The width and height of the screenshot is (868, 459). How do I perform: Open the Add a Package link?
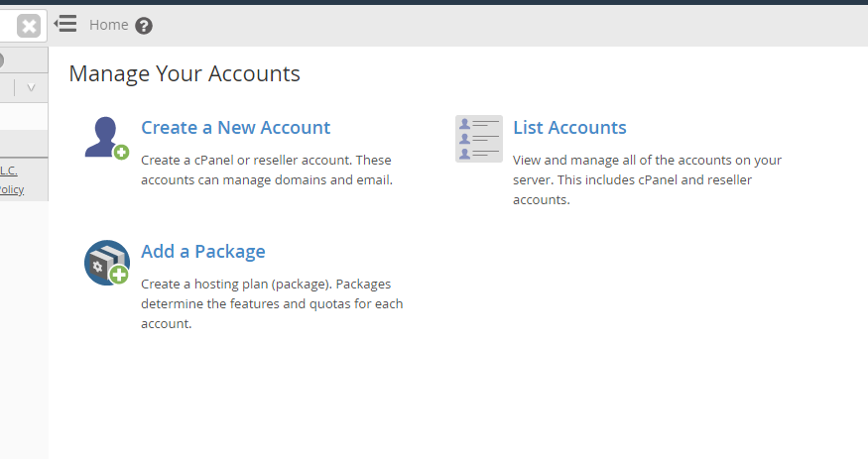tap(202, 252)
